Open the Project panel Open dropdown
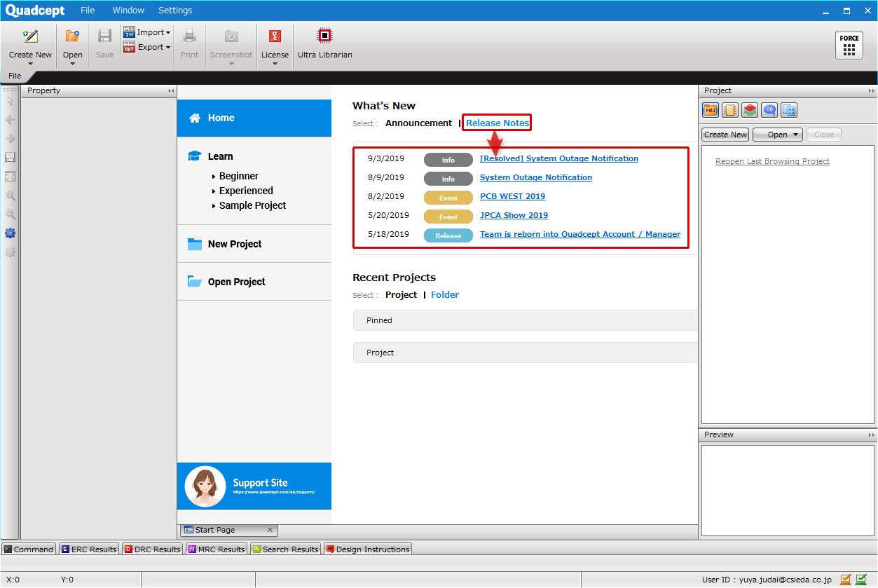The height and width of the screenshot is (588, 878). tap(777, 135)
